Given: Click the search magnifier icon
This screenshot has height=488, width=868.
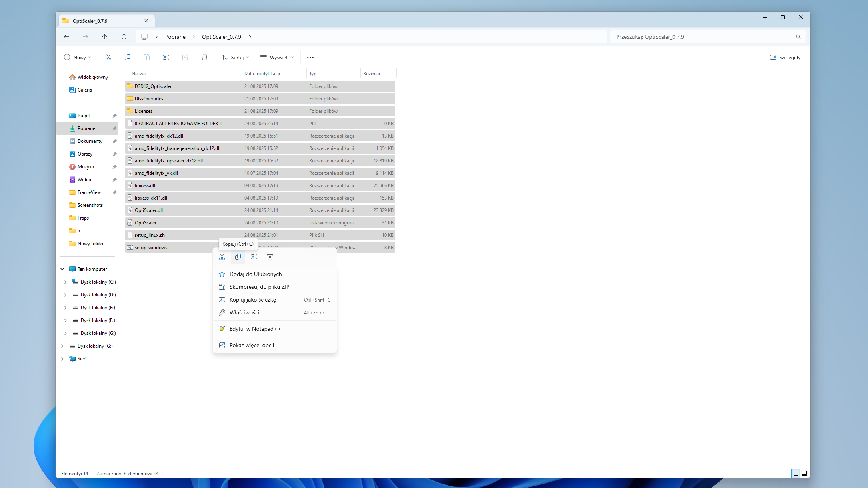Looking at the screenshot, I should (798, 37).
